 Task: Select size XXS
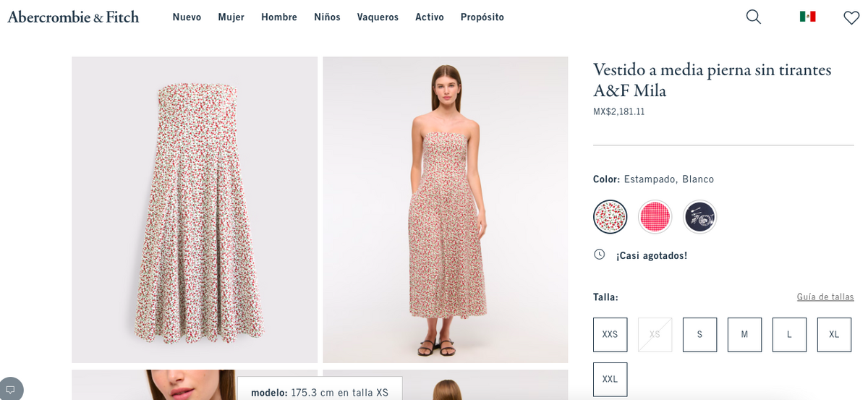(x=610, y=334)
